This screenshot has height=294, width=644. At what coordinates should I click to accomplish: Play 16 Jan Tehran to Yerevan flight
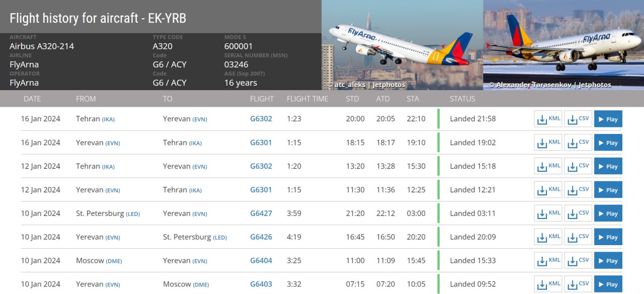[608, 119]
